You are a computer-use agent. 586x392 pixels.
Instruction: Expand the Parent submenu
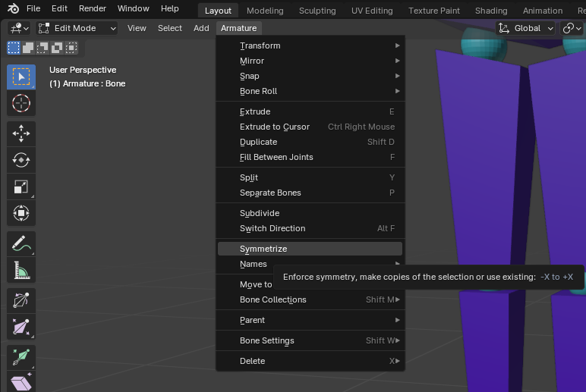[x=310, y=320]
